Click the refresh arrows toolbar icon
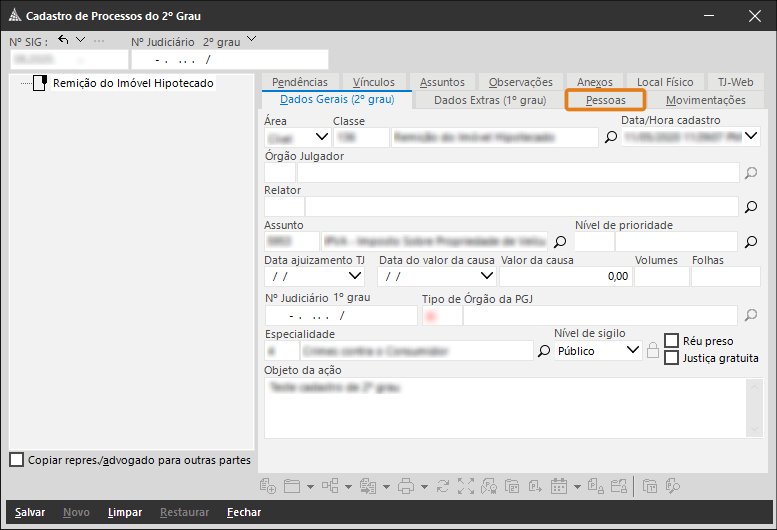Viewport: 777px width, 530px height. point(443,486)
